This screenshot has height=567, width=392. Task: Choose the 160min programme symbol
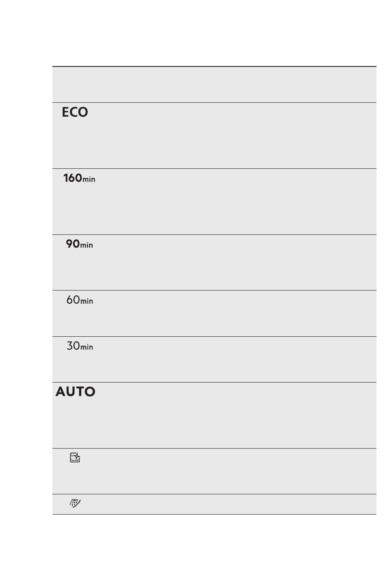pos(79,178)
